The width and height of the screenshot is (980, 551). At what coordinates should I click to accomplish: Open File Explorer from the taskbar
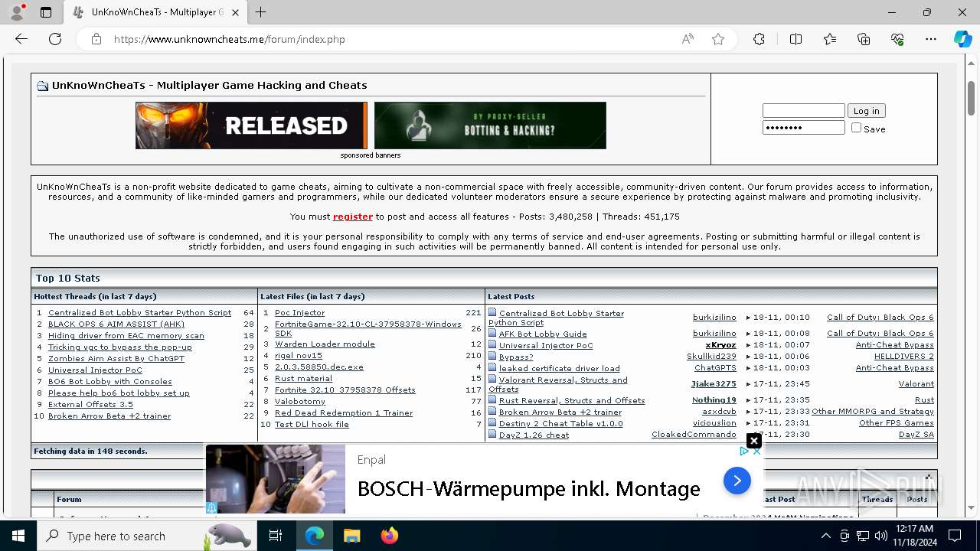coord(351,536)
